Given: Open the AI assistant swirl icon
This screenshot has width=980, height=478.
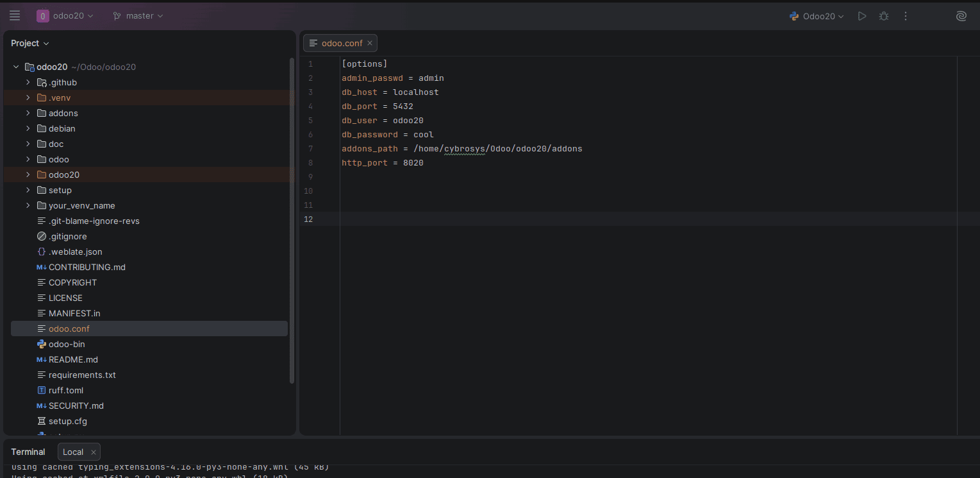Looking at the screenshot, I should click(x=961, y=16).
